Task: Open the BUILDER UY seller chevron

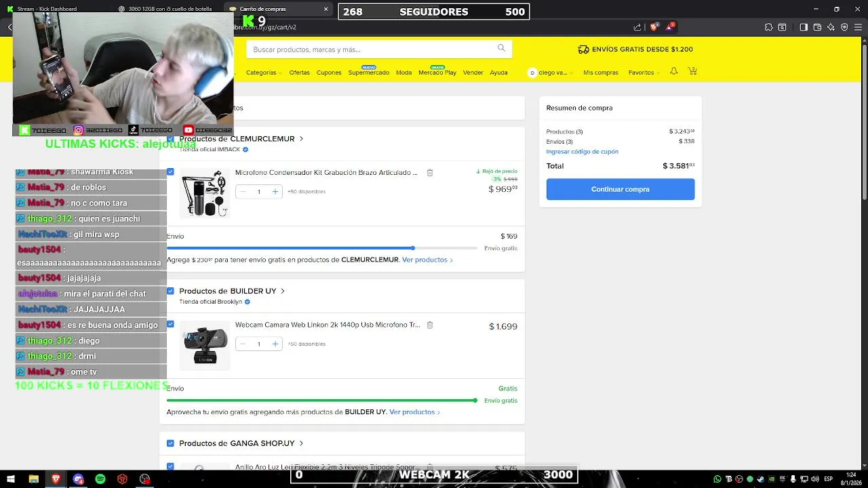Action: pos(283,291)
